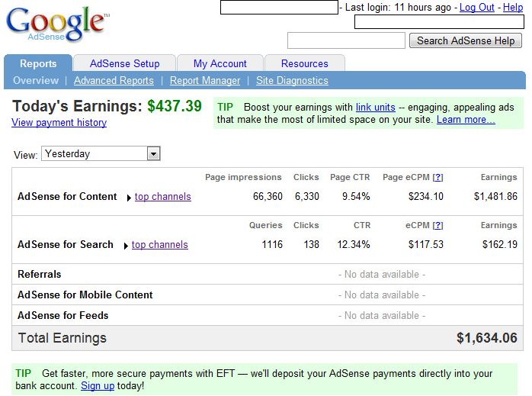Click the Page CTR column header
The image size is (532, 396).
350,177
